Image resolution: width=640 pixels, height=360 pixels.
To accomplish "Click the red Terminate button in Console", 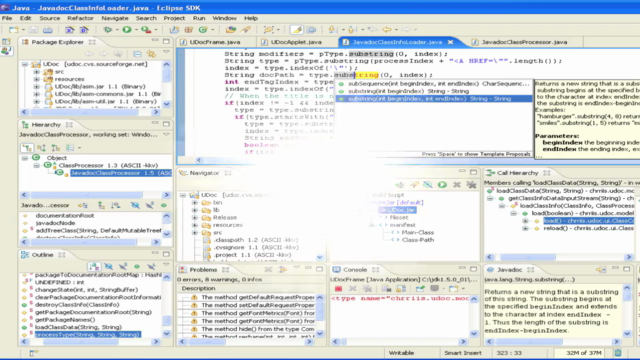I will tap(338, 289).
